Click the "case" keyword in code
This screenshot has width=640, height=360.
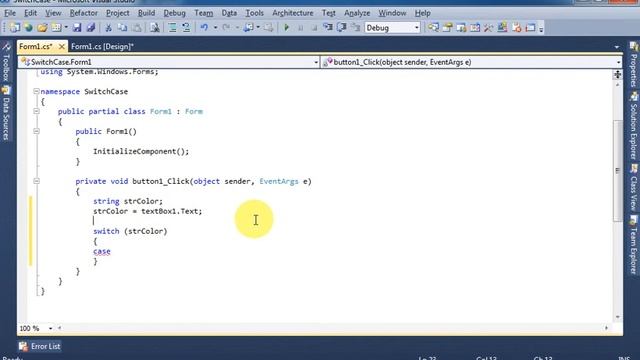(102, 251)
